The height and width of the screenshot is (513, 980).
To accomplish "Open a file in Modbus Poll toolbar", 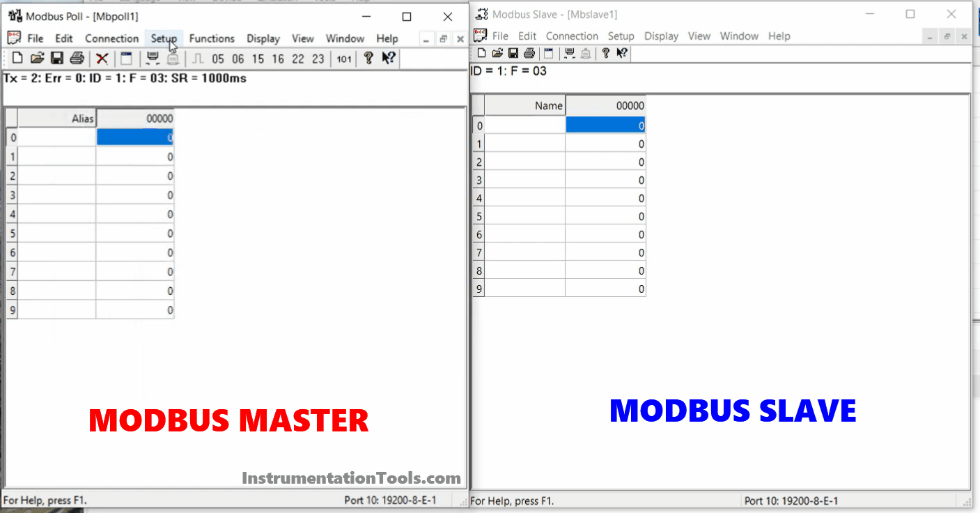I will point(37,59).
